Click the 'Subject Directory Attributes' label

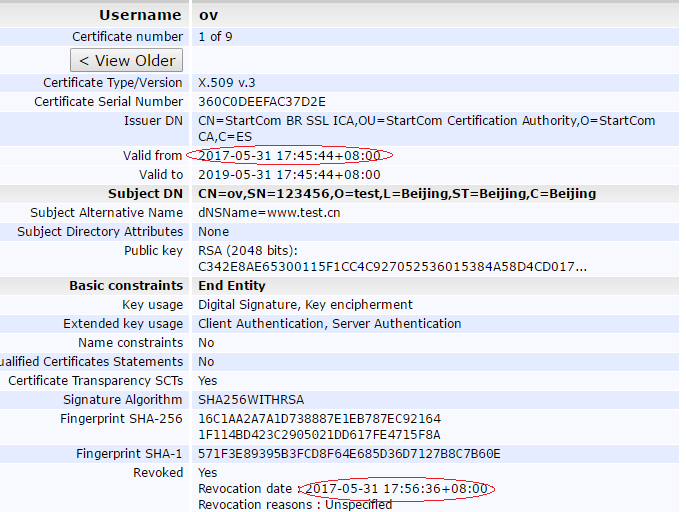(100, 232)
